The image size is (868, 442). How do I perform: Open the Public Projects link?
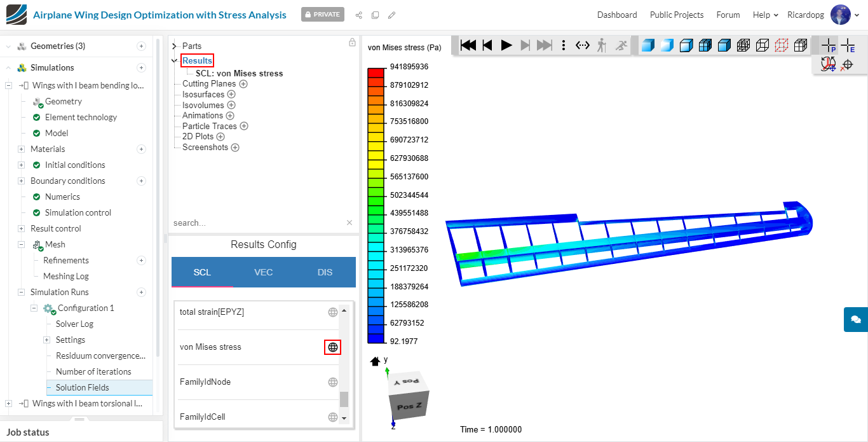pyautogui.click(x=676, y=15)
